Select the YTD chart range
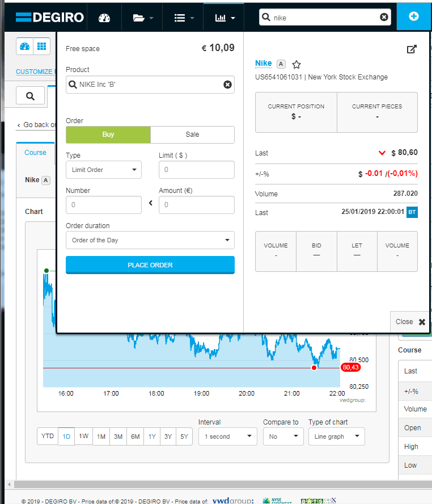Viewport: 432px width, 504px height. pyautogui.click(x=48, y=436)
